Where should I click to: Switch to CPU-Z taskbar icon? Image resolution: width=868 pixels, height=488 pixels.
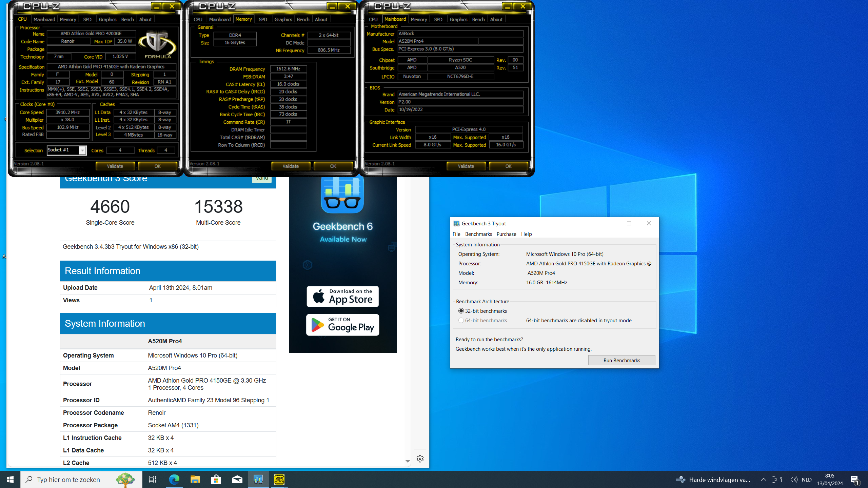(x=279, y=480)
